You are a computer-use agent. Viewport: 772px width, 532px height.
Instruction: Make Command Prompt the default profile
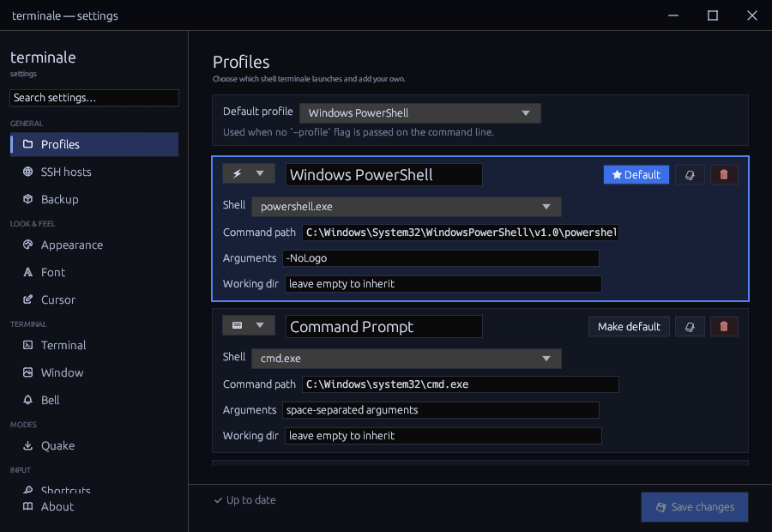click(629, 327)
